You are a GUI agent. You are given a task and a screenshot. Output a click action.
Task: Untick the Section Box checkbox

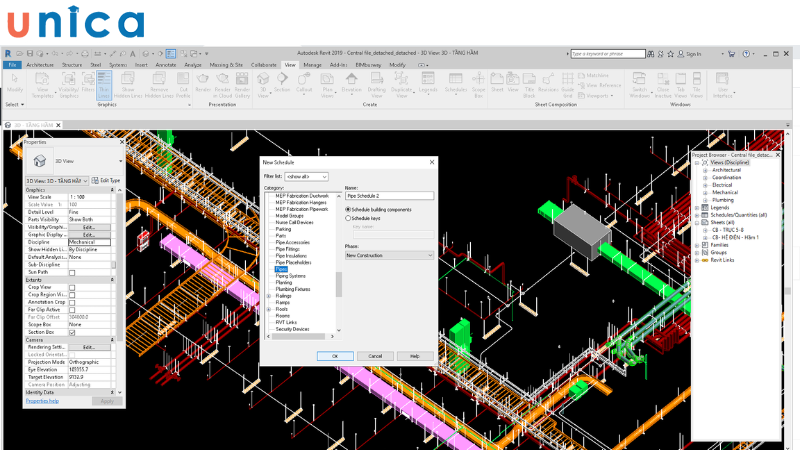pos(72,332)
